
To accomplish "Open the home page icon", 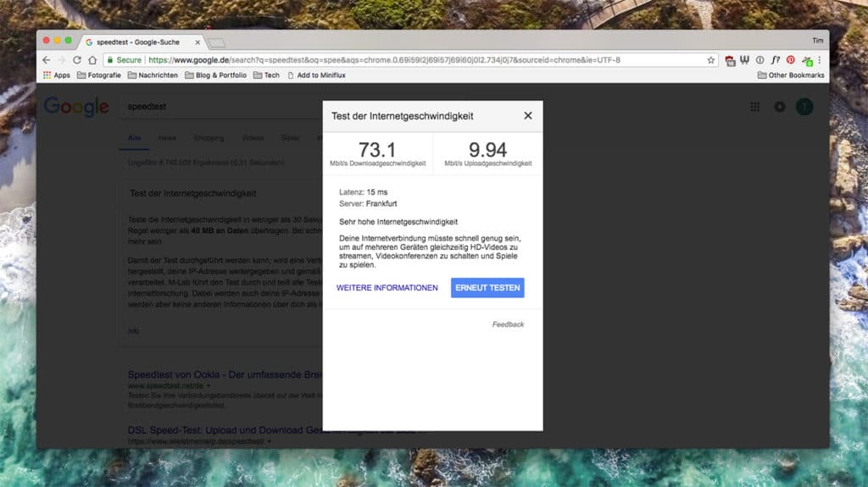I will coord(92,60).
